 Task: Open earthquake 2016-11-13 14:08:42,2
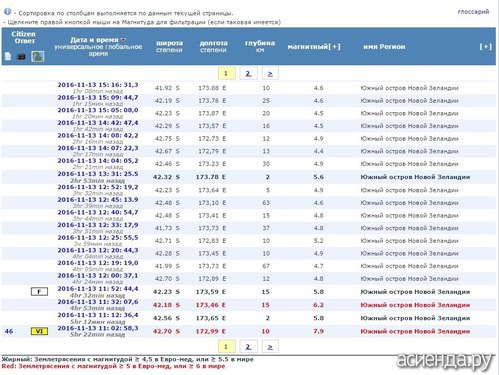point(98,136)
